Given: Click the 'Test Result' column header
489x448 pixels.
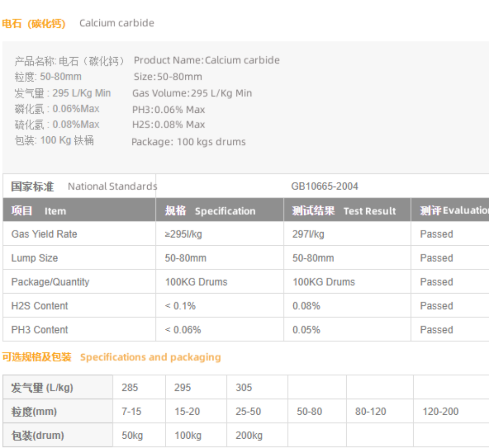Looking at the screenshot, I should click(x=370, y=211).
